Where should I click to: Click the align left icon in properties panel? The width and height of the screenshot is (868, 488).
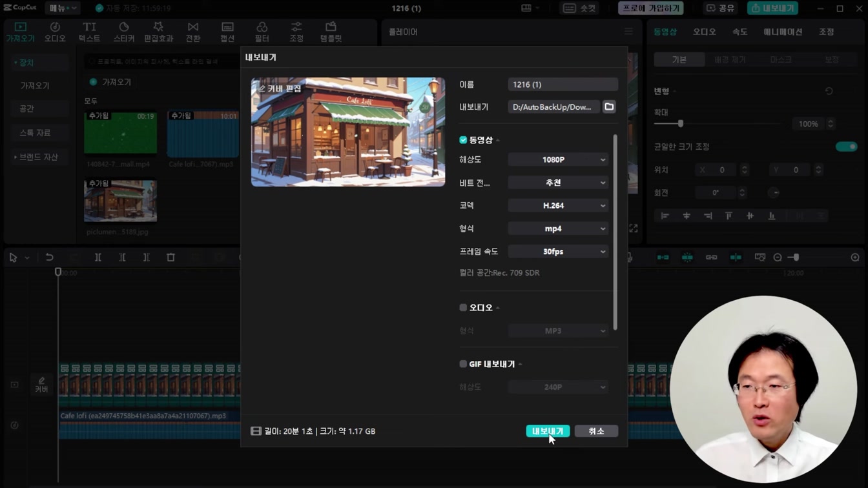(x=665, y=216)
